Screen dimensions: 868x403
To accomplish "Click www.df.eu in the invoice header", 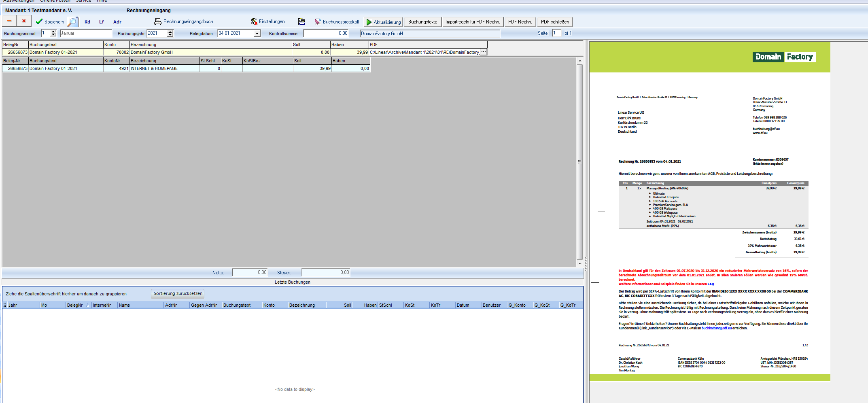I will click(x=760, y=133).
